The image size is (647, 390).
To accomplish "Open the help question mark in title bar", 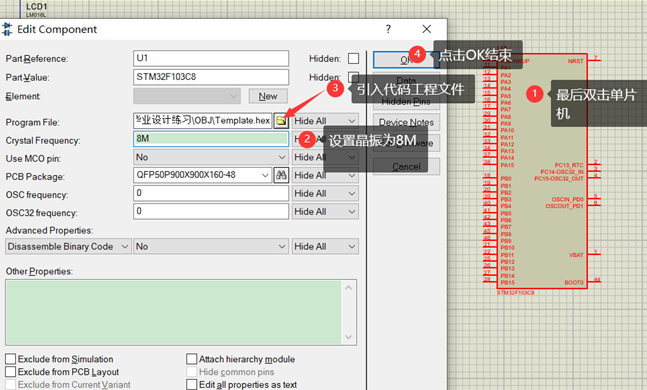I will pyautogui.click(x=388, y=29).
